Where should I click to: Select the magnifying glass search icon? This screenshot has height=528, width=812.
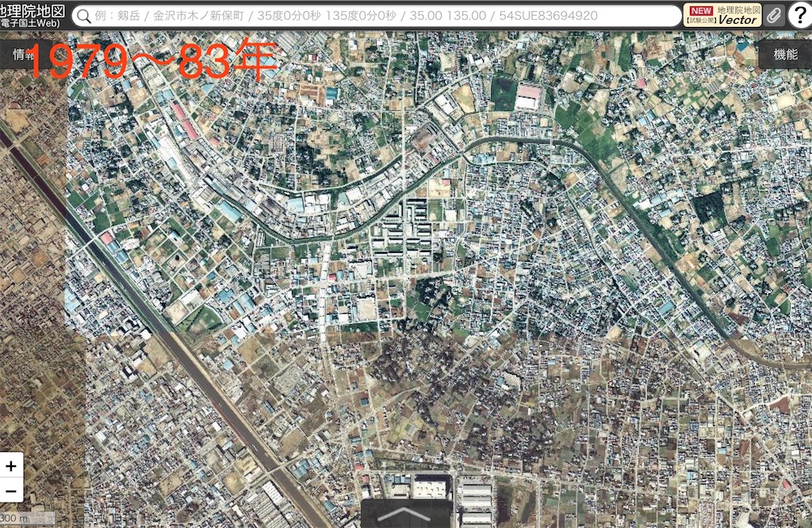coord(84,13)
